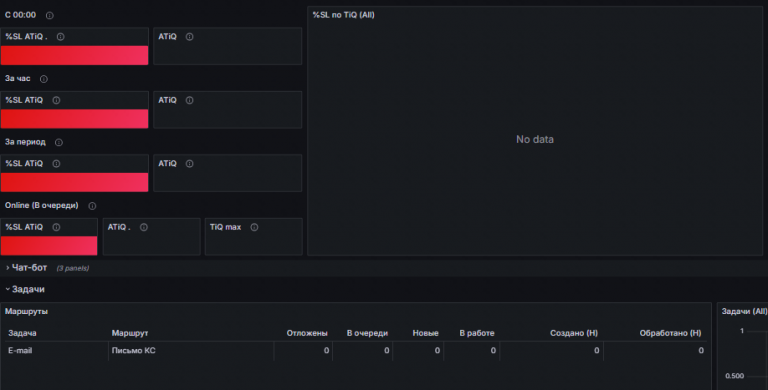This screenshot has width=768, height=390.
Task: Click info icon of ATiQ panel under За час
Action: [190, 100]
